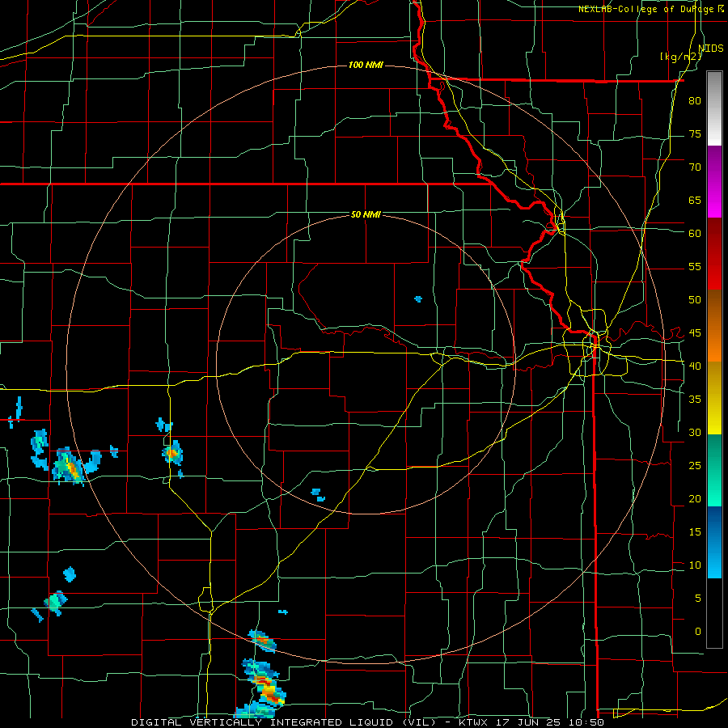This screenshot has height=728, width=728.
Task: Click the '17 JUN 25 10:50' timestamp
Action: 550,722
